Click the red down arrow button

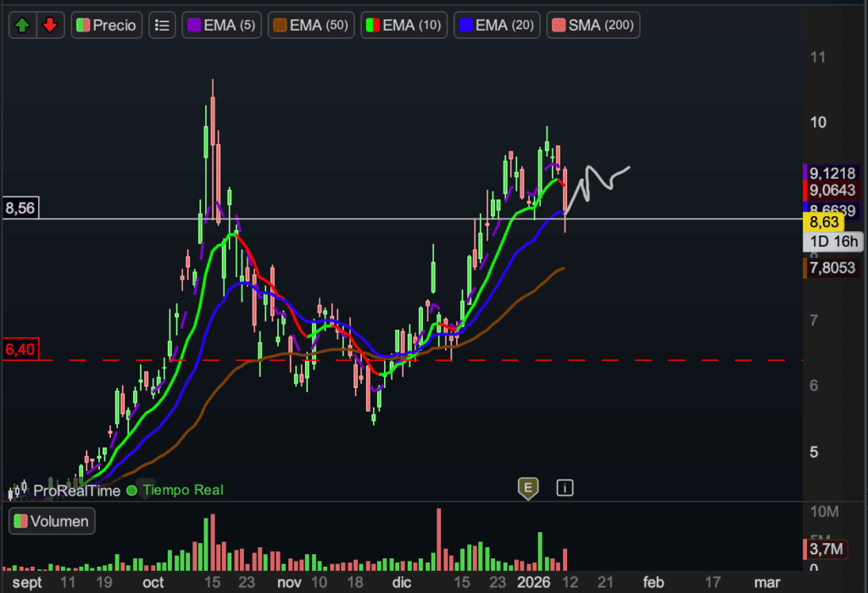(x=49, y=25)
